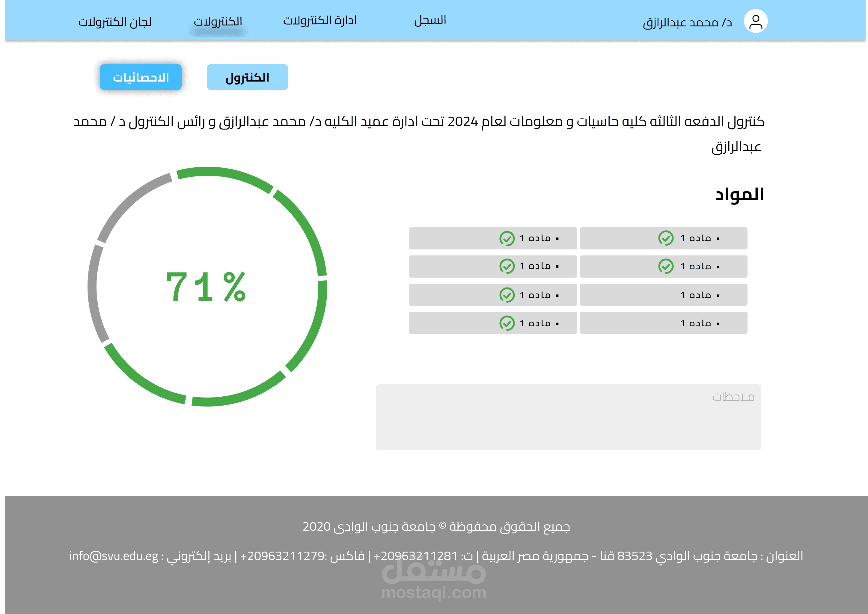Viewport: 868px width, 614px height.
Task: Switch to the الاحصائيات view
Action: [x=140, y=77]
